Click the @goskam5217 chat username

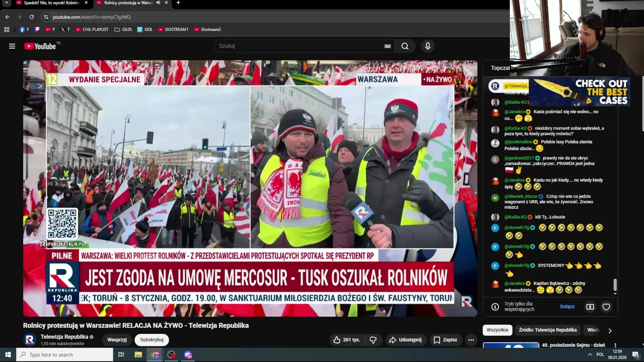[519, 158]
